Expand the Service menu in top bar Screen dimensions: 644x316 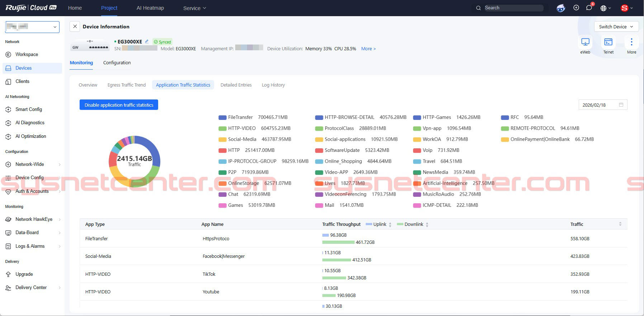click(194, 8)
